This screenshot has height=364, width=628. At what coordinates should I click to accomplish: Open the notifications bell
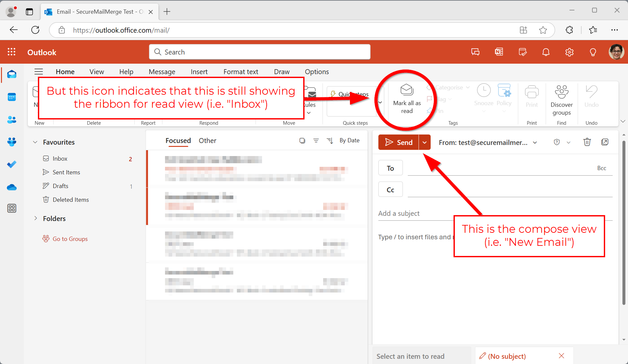pyautogui.click(x=546, y=52)
